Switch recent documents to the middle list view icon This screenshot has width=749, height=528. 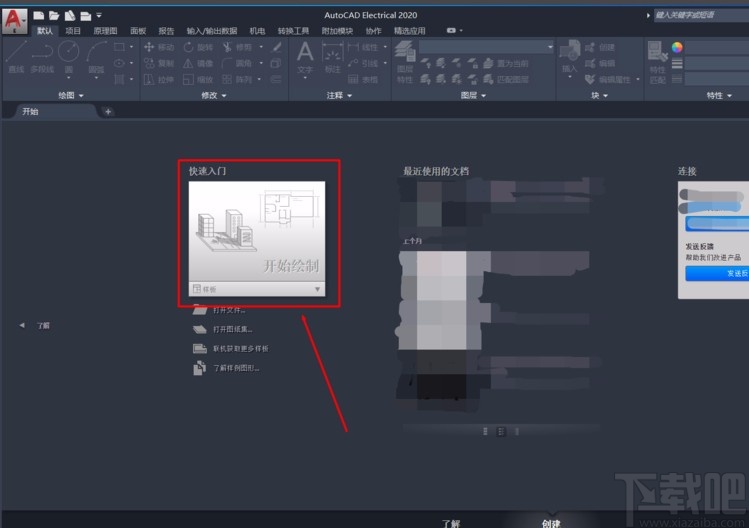tap(501, 431)
